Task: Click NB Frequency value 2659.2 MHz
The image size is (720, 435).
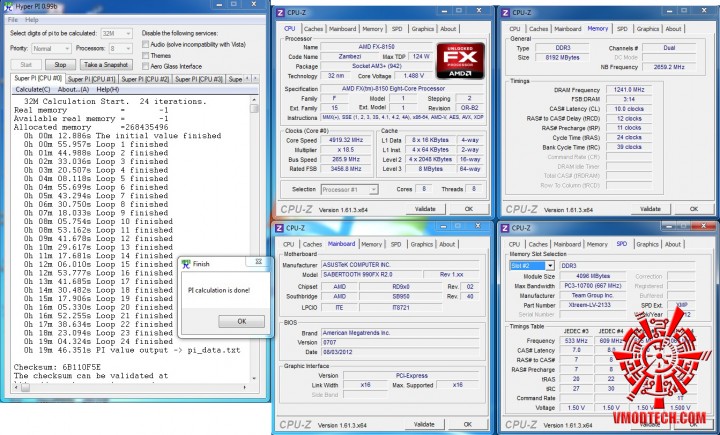Action: point(669,67)
